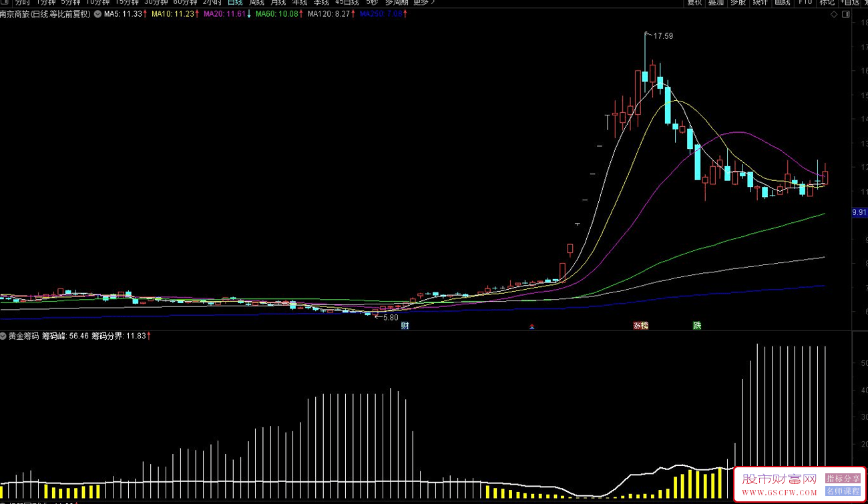Click the 黄金筹码 indicator name

[23, 336]
